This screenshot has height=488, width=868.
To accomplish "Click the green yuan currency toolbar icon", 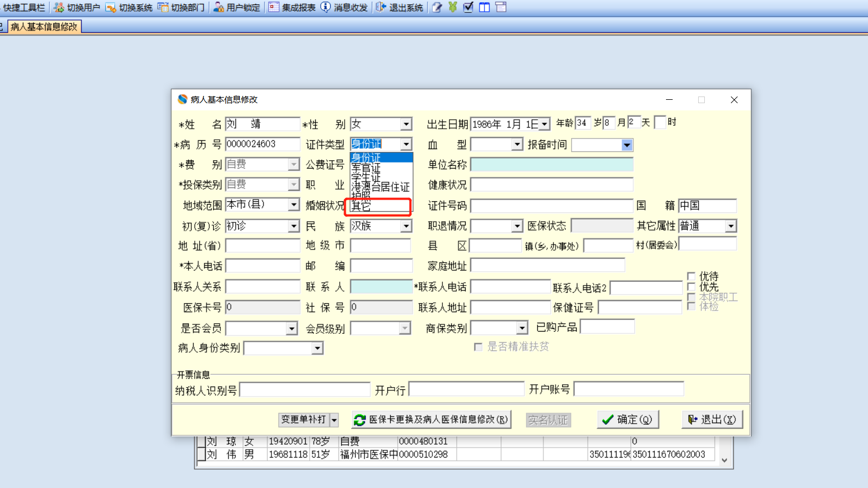I will point(453,7).
